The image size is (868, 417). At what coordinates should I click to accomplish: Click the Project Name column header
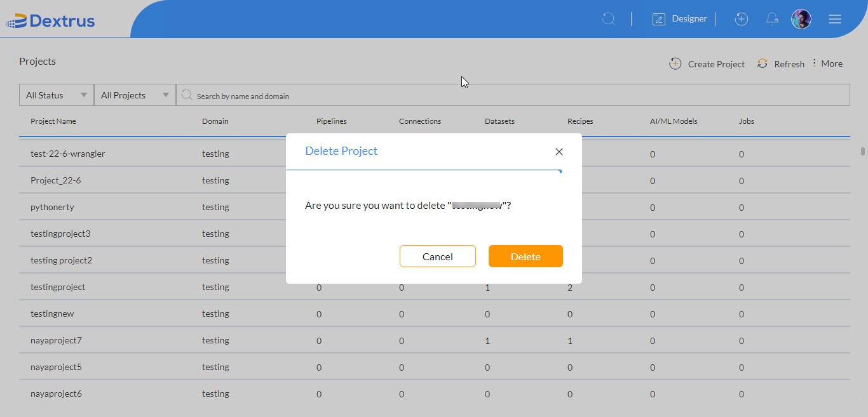pos(53,121)
